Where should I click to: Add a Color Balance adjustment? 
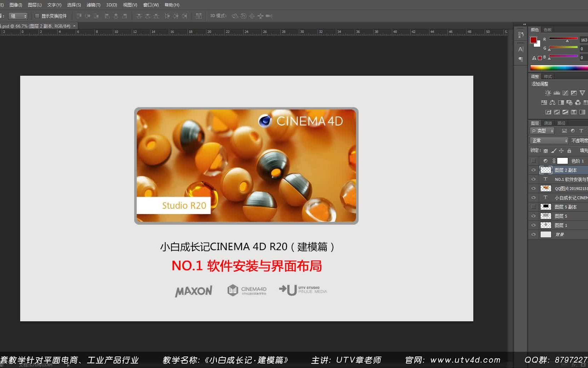(x=553, y=103)
